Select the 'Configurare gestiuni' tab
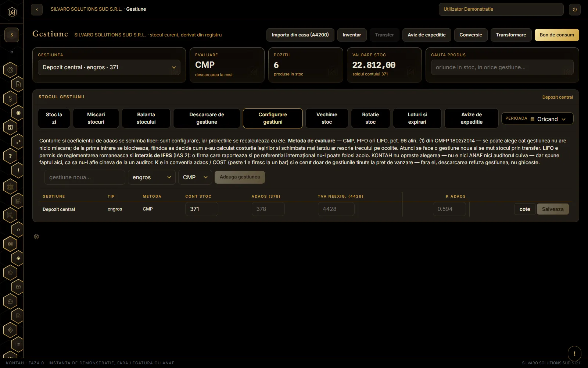The image size is (588, 368). click(x=273, y=118)
